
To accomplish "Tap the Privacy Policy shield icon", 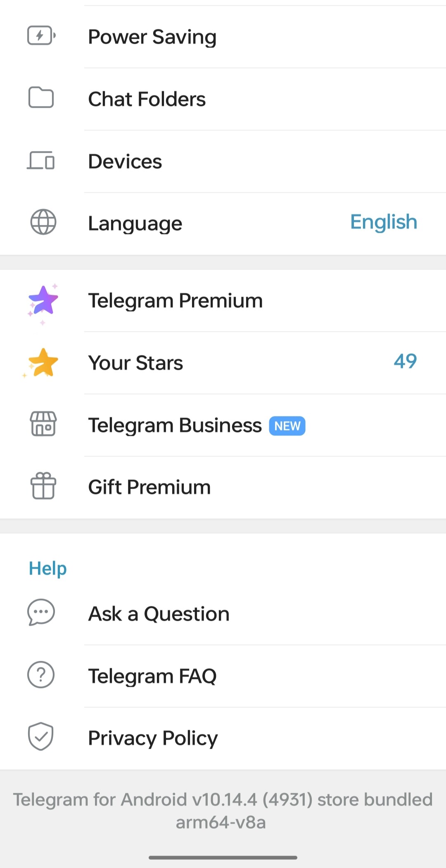I will click(x=41, y=736).
